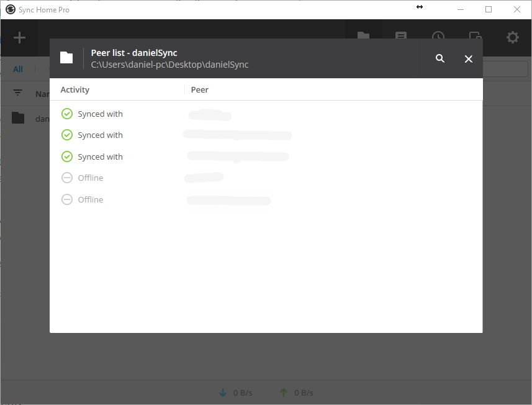Close the Peer list dialog
532x405 pixels.
point(469,58)
